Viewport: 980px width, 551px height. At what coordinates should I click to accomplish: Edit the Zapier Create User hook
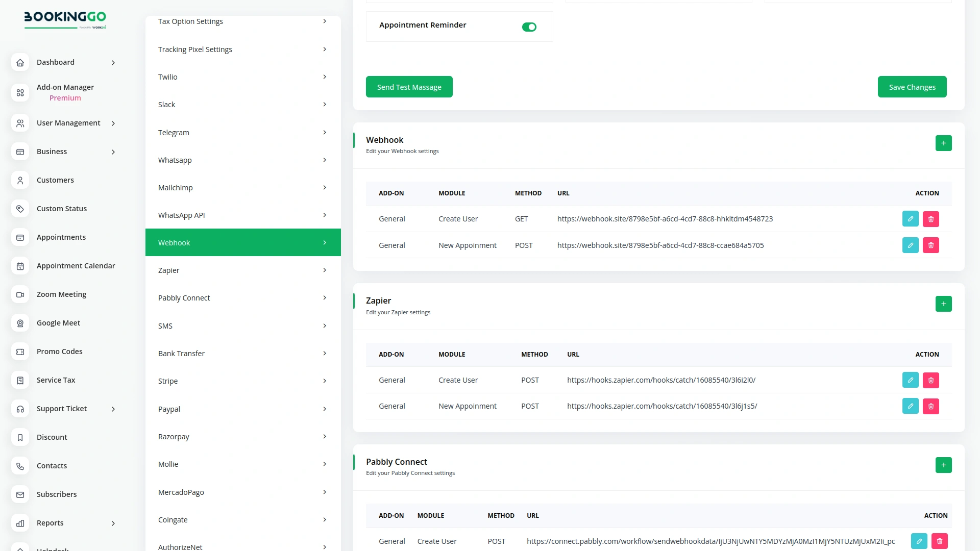pos(910,380)
